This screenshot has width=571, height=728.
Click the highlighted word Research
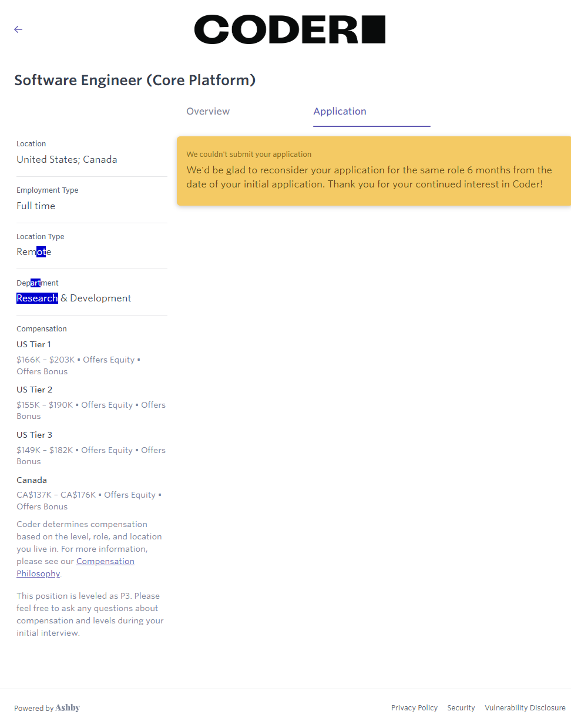(x=37, y=298)
